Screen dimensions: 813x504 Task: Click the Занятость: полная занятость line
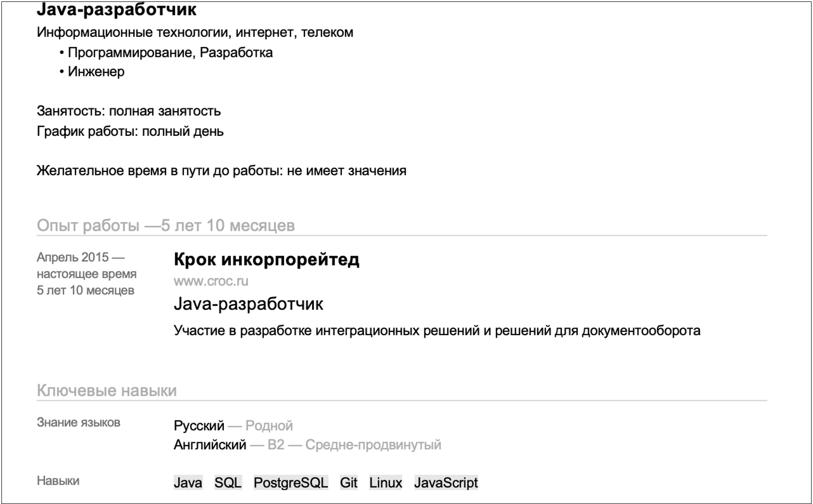[128, 111]
